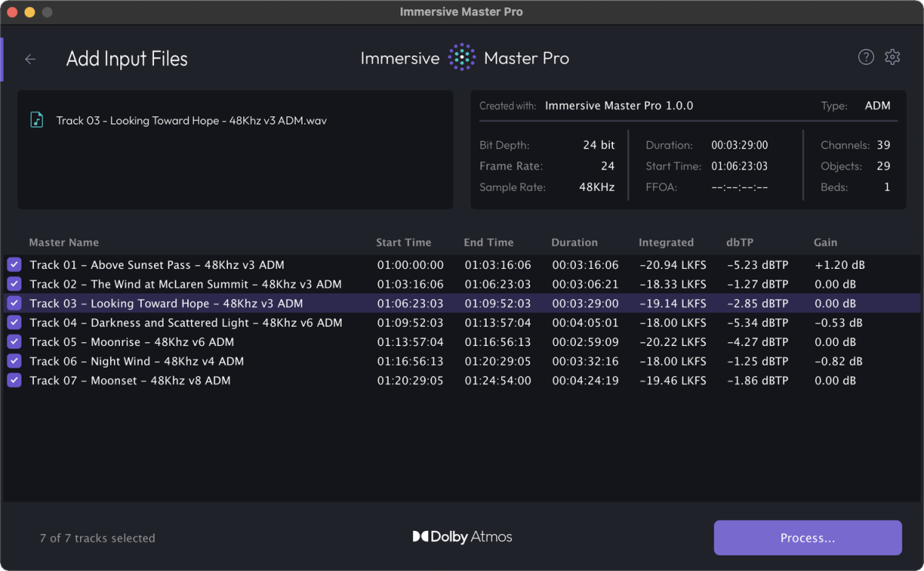
Task: Select row Track 01 – Above Sunset Pass name
Action: pyautogui.click(x=157, y=264)
